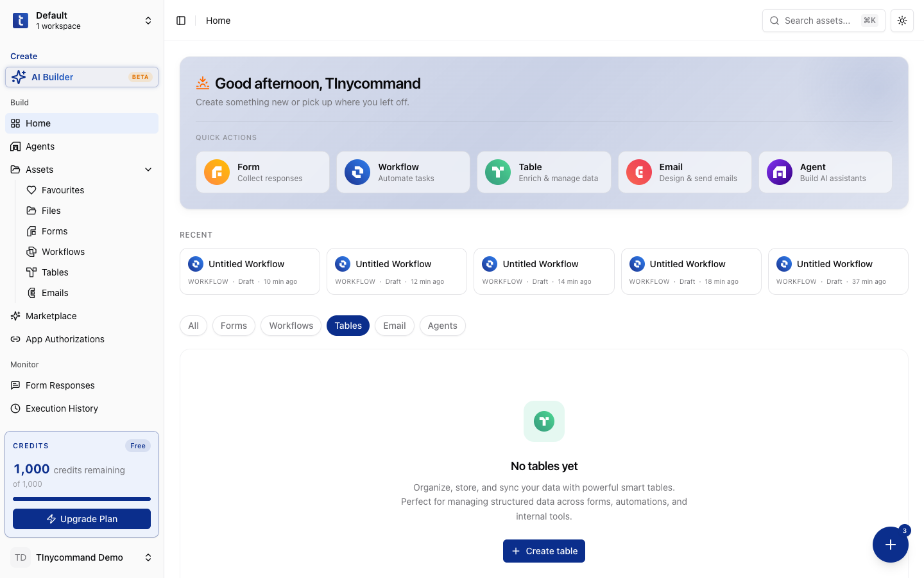Click the Search assets field
Screen dimensions: 924x578
click(824, 21)
